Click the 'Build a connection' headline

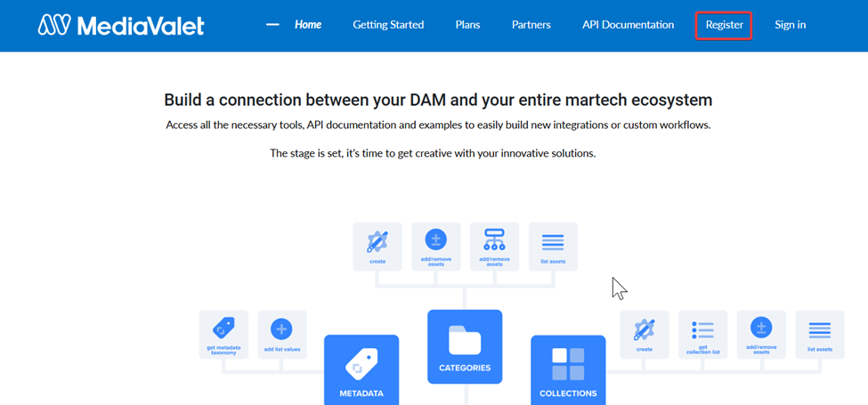coord(438,101)
